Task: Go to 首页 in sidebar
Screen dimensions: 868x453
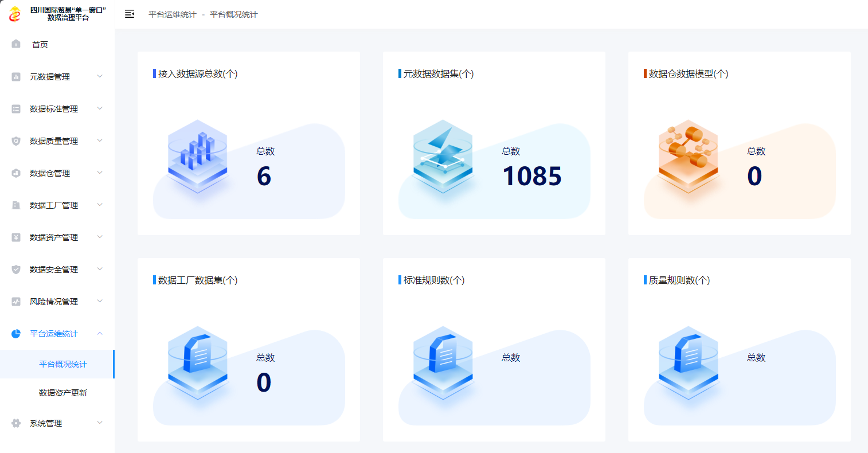Action: [40, 45]
